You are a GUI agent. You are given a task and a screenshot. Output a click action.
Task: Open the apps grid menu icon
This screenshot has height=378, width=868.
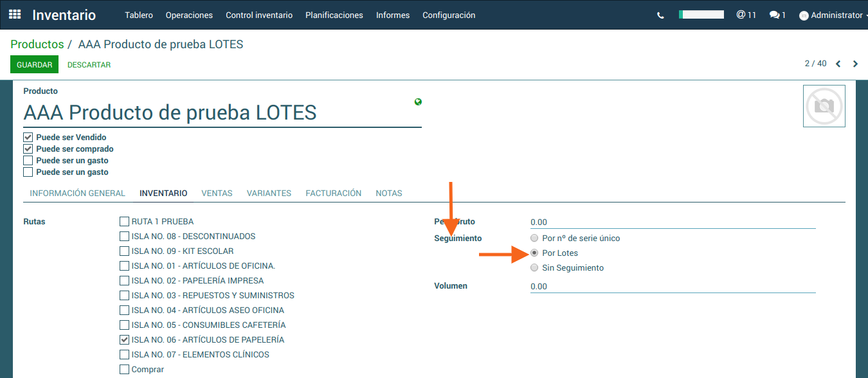[x=15, y=15]
